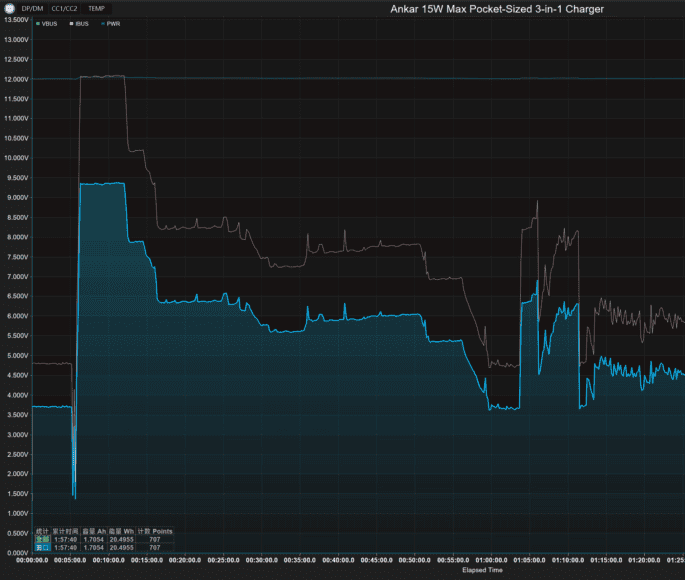
Task: Click the blue row label in statistics table
Action: point(42,547)
